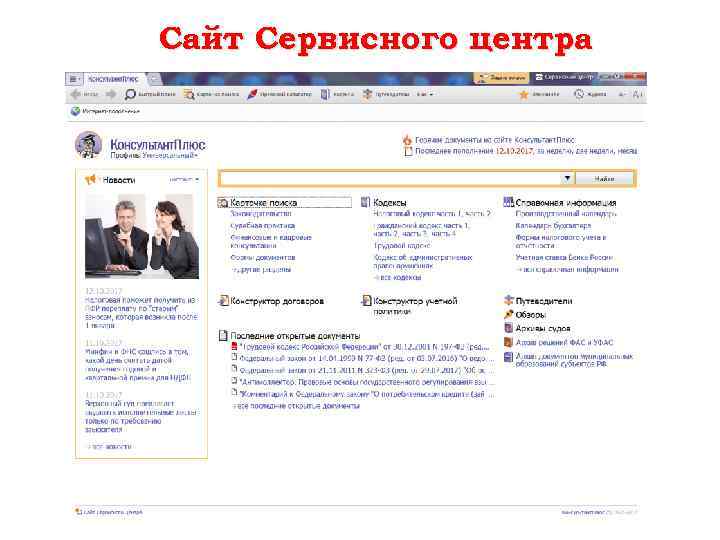
Task: Open the все кодексы link
Action: click(x=398, y=277)
